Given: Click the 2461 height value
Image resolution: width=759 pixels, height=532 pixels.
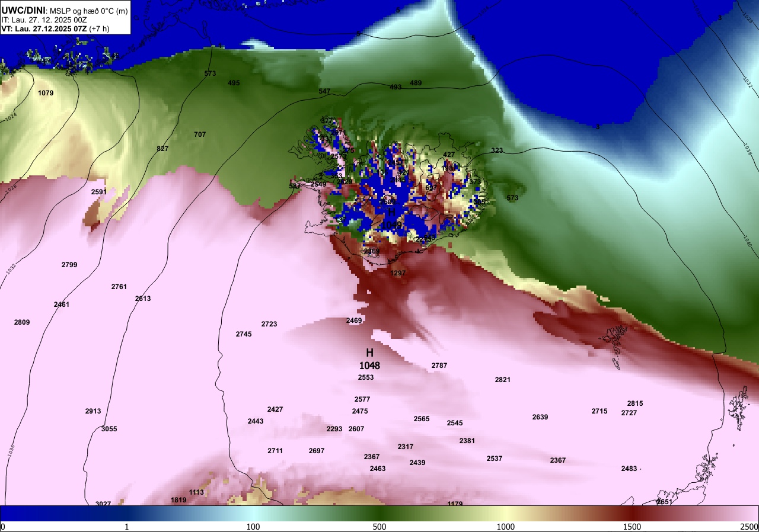Looking at the screenshot, I should pos(62,305).
